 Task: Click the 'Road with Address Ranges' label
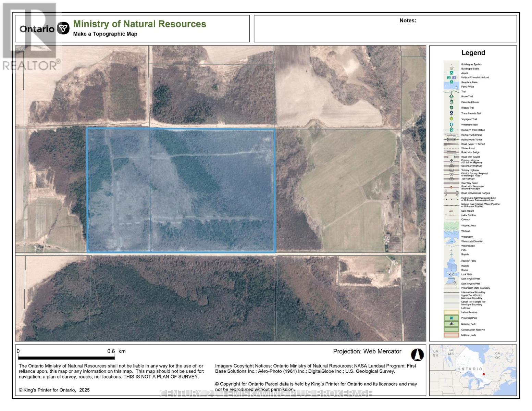pos(475,193)
